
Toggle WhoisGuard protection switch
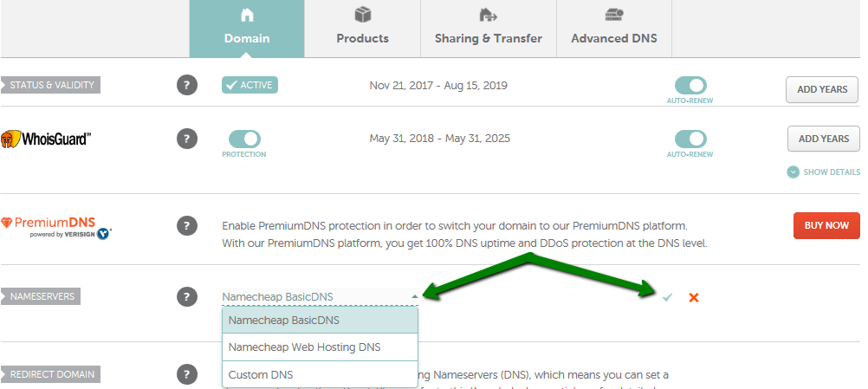coord(244,139)
